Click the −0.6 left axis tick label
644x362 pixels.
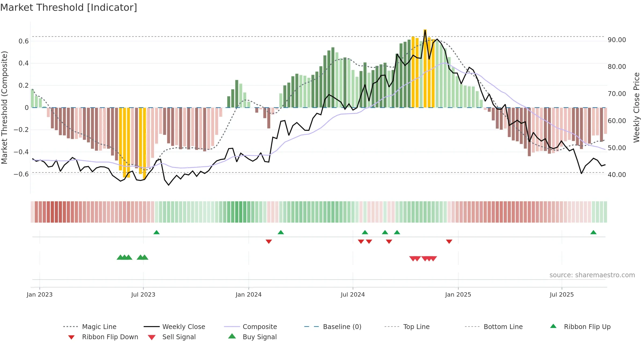[x=21, y=174]
